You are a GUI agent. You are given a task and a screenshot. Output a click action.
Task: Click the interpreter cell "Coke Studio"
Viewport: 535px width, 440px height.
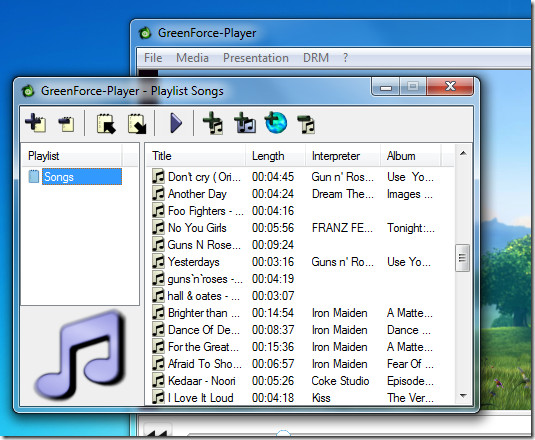[x=340, y=381]
